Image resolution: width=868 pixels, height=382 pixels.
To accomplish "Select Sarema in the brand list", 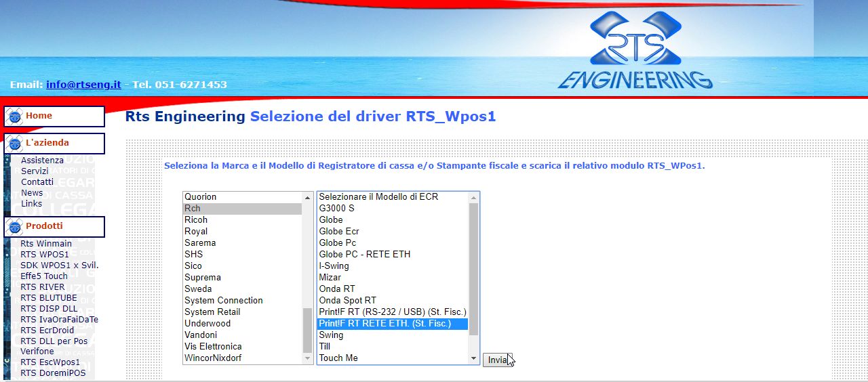I will (x=242, y=243).
